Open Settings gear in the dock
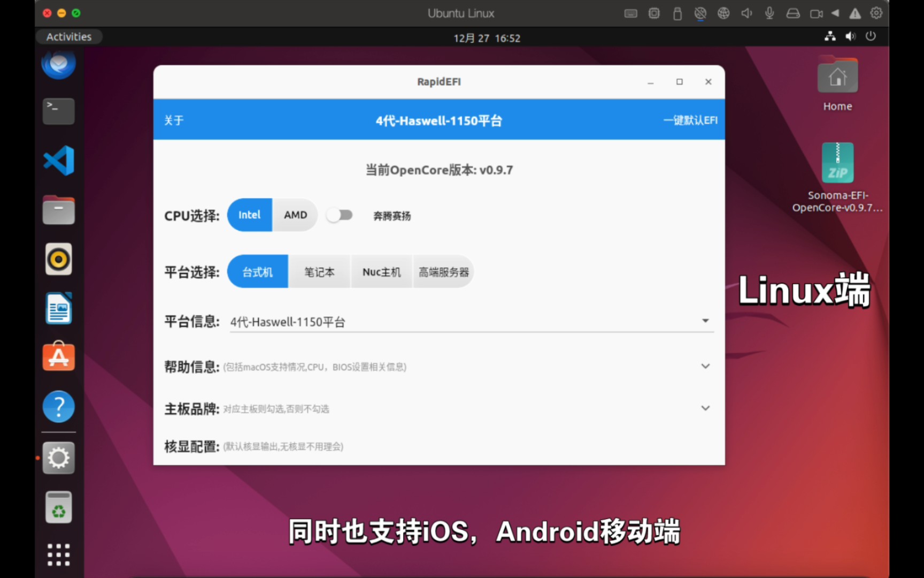The width and height of the screenshot is (924, 578). point(58,458)
